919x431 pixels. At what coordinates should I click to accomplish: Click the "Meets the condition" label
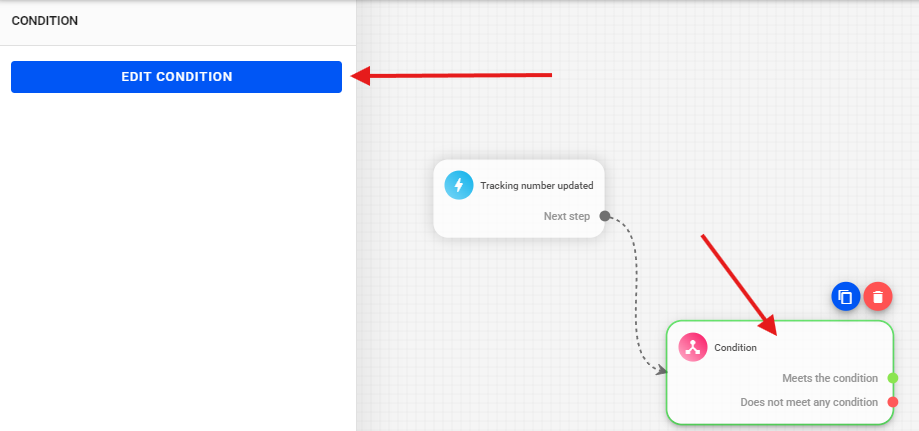tap(830, 378)
